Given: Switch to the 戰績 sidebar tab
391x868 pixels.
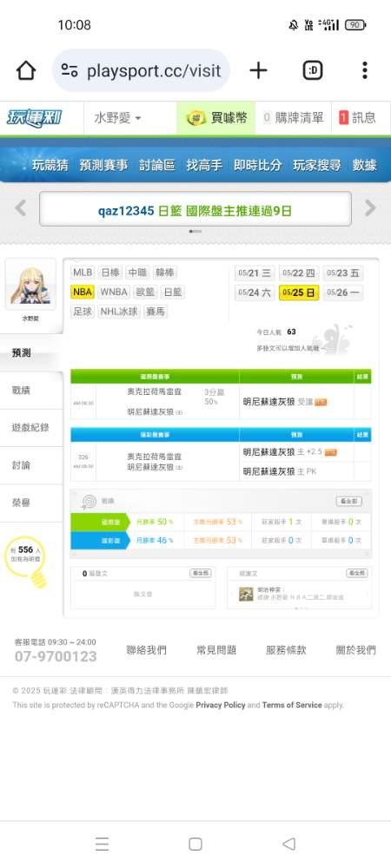Looking at the screenshot, I should tap(21, 391).
